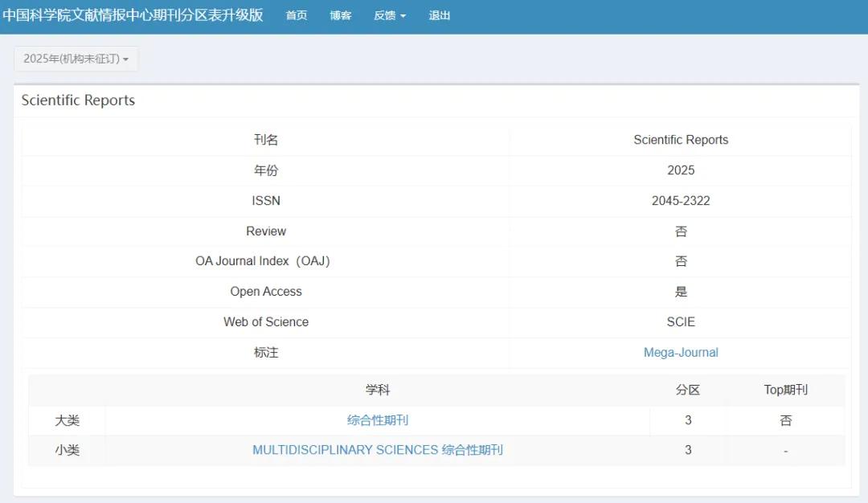Screen dimensions: 868x503
Task: Expand the 反馈 menu in the navbar
Action: click(x=390, y=15)
